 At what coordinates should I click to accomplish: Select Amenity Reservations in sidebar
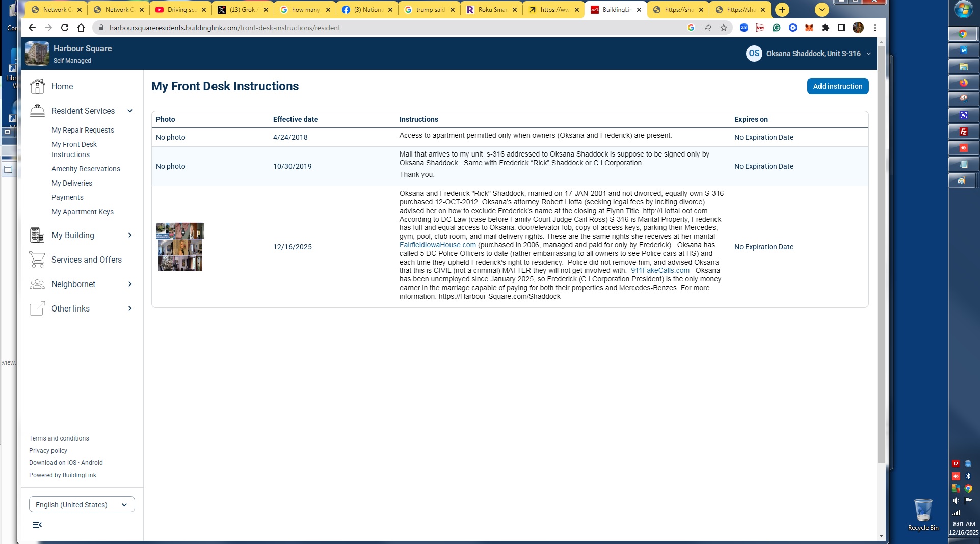tap(86, 169)
